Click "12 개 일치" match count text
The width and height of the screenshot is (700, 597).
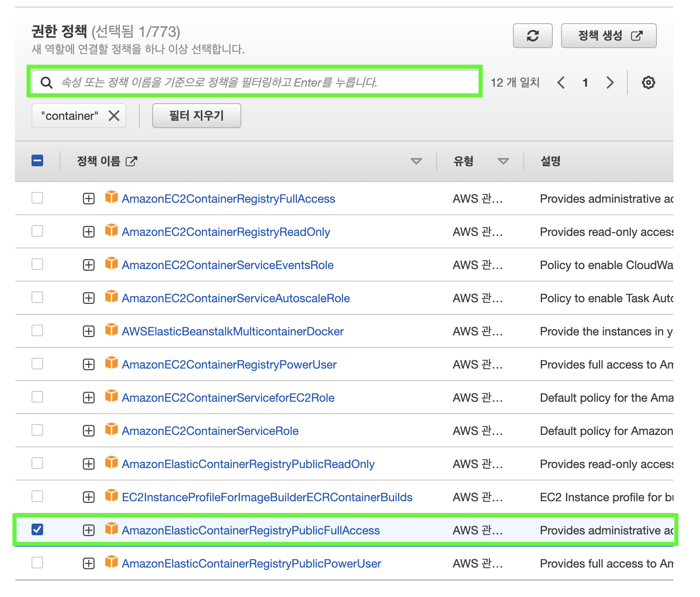[515, 83]
